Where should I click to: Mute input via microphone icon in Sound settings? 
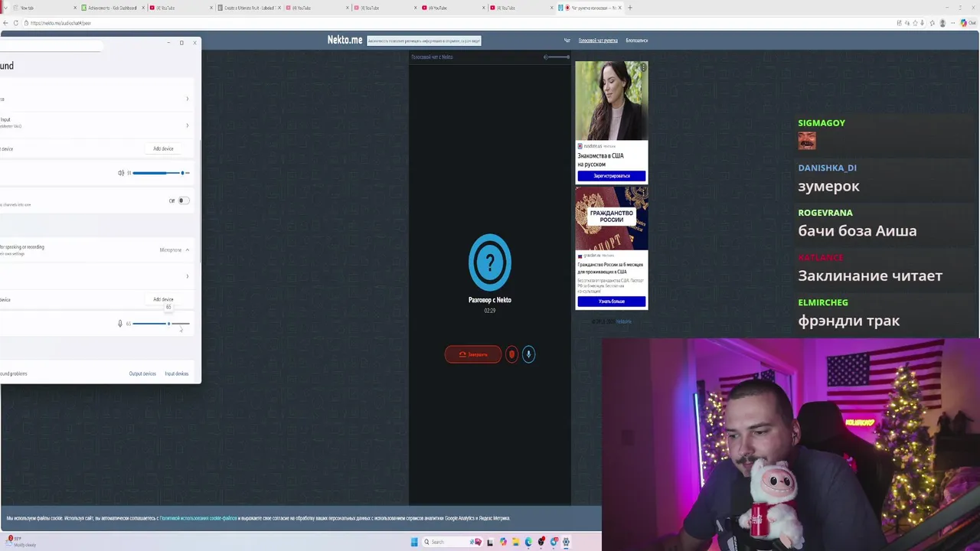point(120,324)
